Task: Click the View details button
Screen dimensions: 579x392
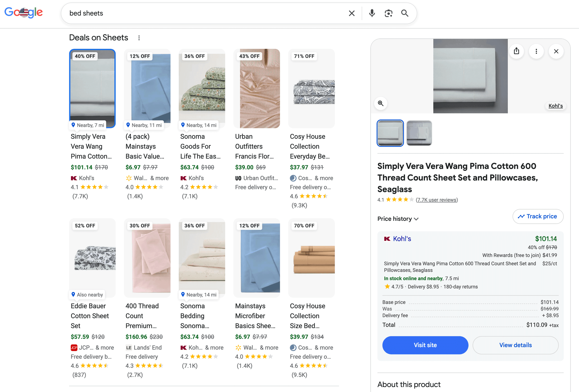Action: tap(515, 345)
